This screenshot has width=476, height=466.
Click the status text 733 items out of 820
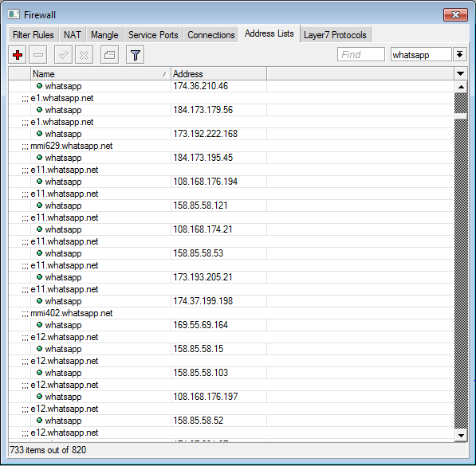coord(48,450)
